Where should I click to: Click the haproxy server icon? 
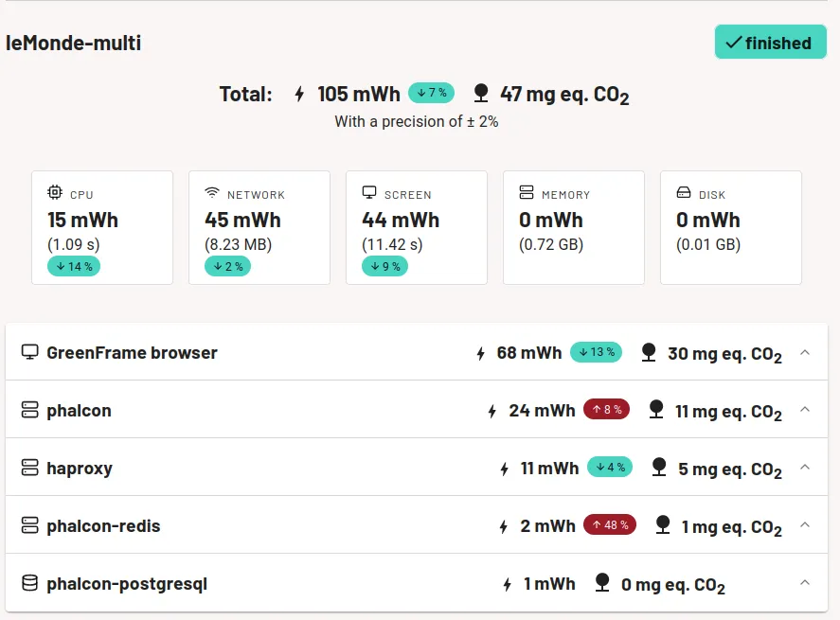pos(29,468)
